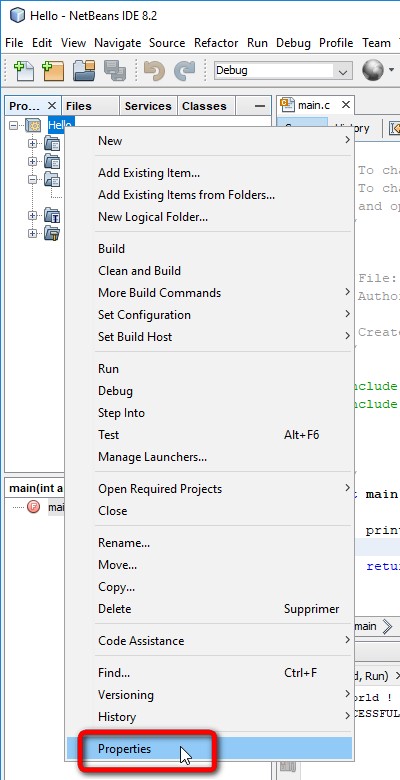Click the Hello project node icon

(33, 125)
